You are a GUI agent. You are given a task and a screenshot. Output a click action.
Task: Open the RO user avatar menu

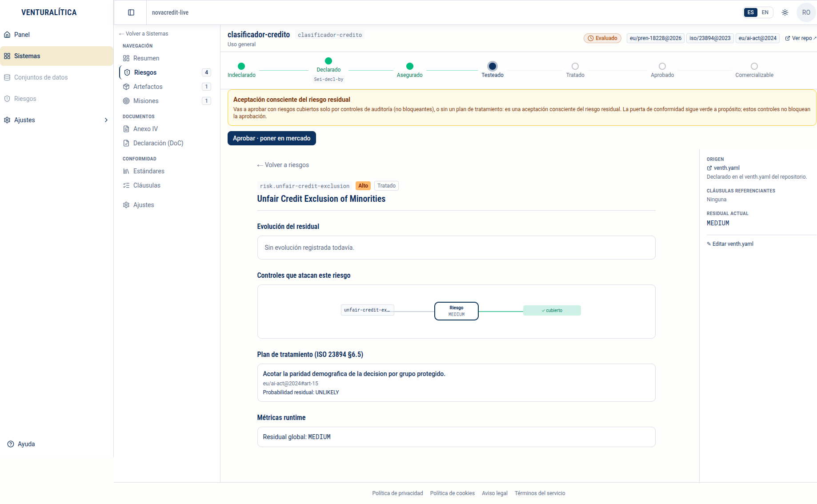(806, 12)
